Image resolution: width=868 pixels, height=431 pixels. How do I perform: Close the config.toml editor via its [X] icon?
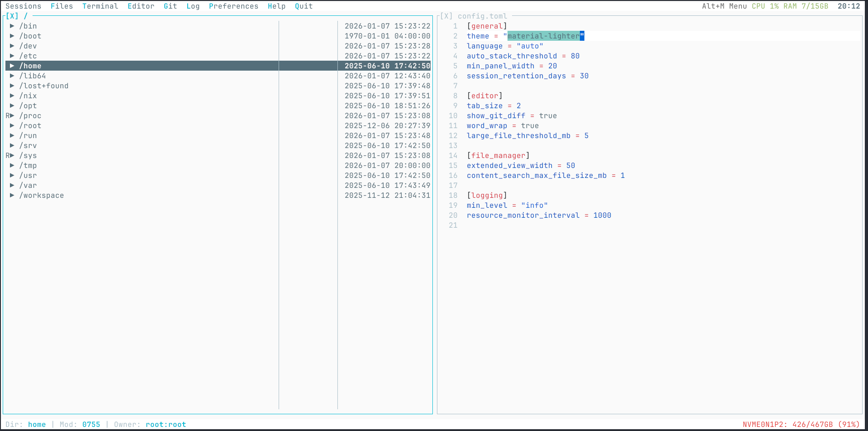click(446, 16)
